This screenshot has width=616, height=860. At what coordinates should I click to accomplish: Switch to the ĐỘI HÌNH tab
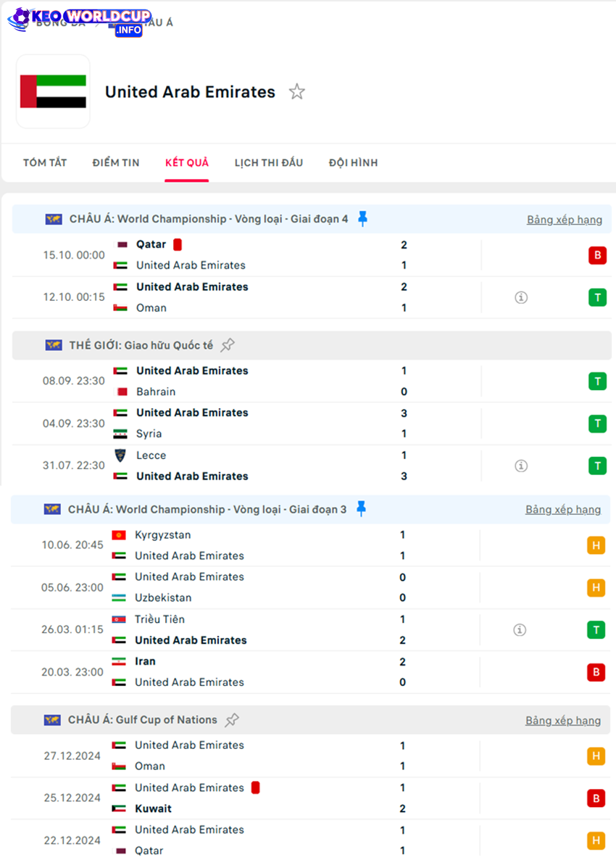pyautogui.click(x=353, y=163)
